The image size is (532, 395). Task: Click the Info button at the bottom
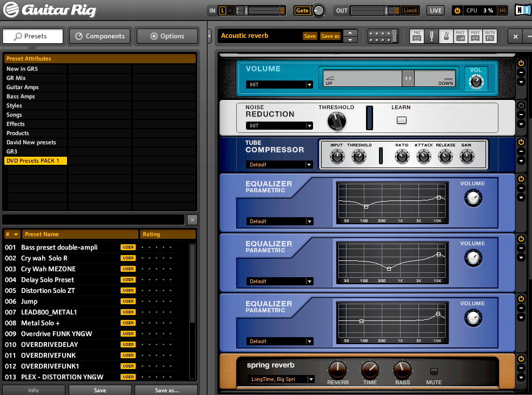coord(34,390)
